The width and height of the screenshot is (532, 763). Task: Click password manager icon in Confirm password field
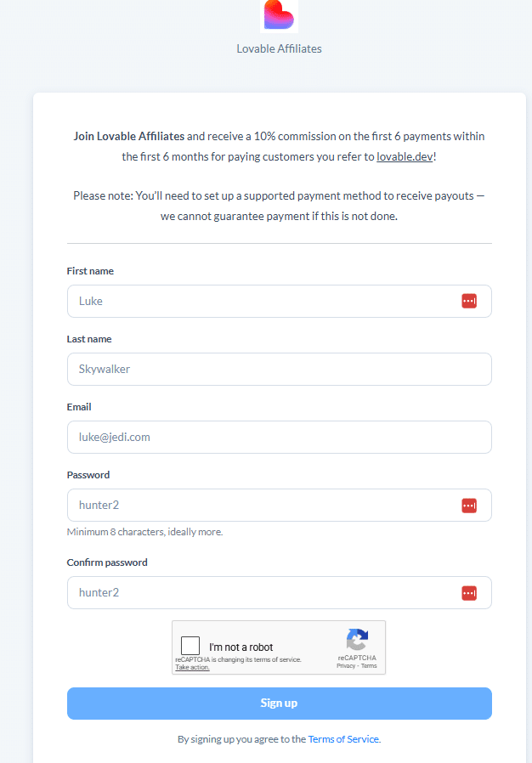tap(469, 593)
